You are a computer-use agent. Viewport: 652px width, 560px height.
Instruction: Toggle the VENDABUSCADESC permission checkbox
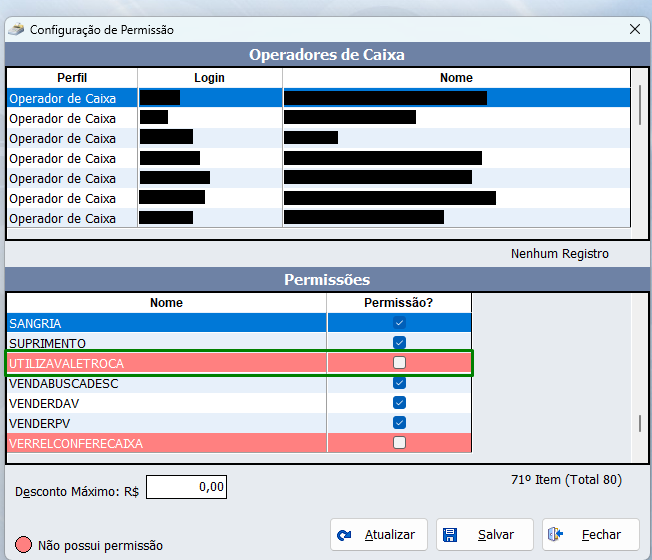click(x=399, y=383)
